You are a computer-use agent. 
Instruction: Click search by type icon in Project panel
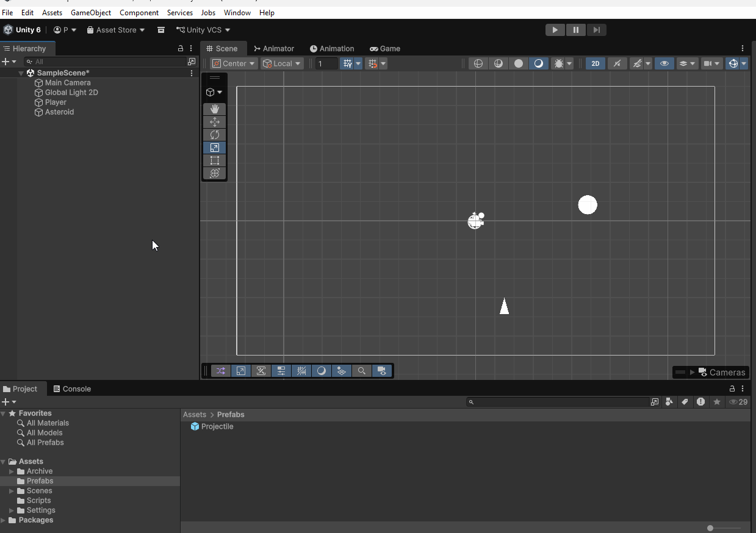pyautogui.click(x=669, y=402)
